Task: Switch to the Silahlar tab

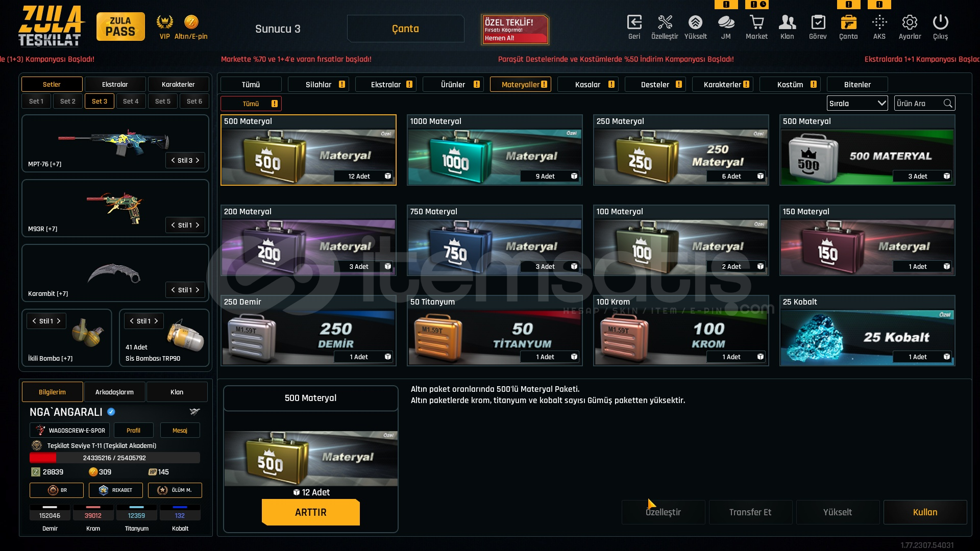Action: (318, 85)
